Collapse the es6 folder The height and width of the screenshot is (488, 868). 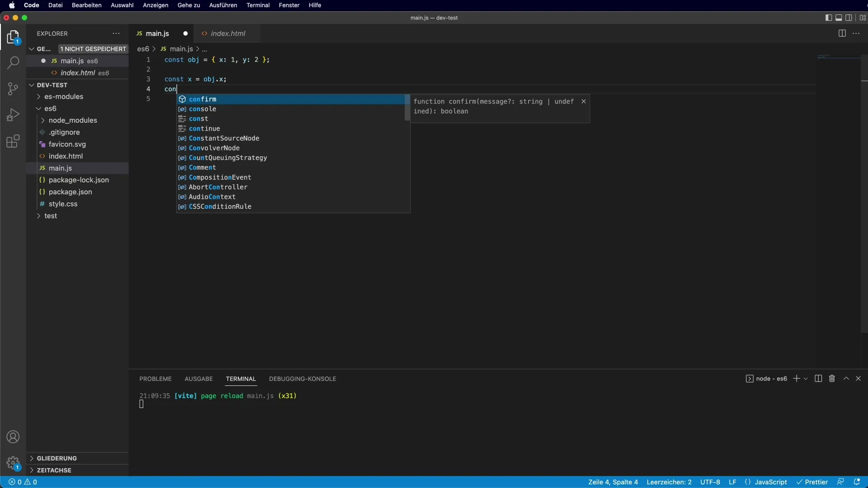[x=50, y=108]
